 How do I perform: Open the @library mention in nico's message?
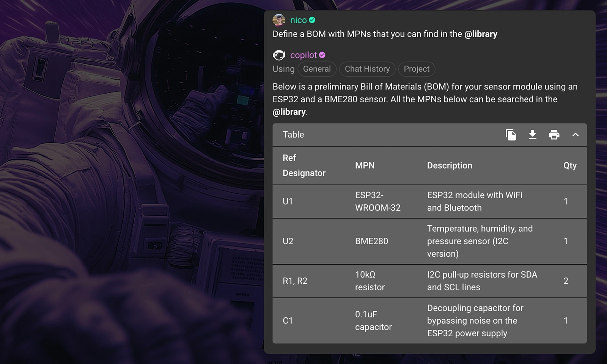(x=481, y=34)
